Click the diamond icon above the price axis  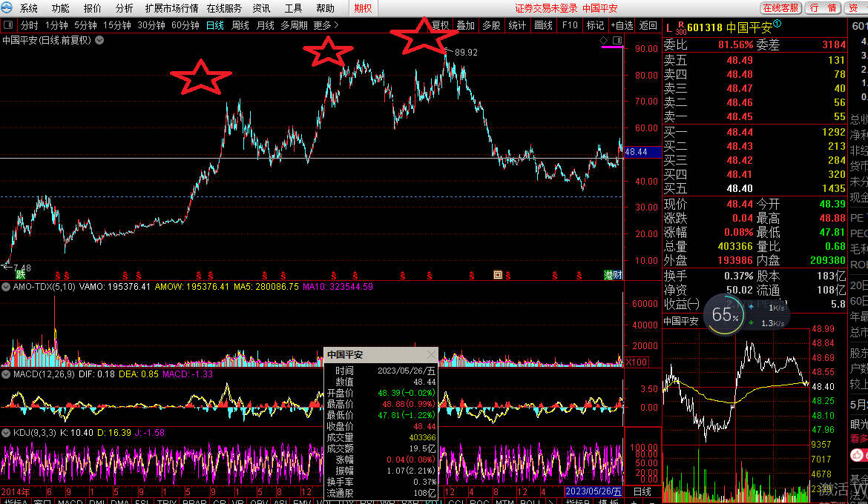604,40
